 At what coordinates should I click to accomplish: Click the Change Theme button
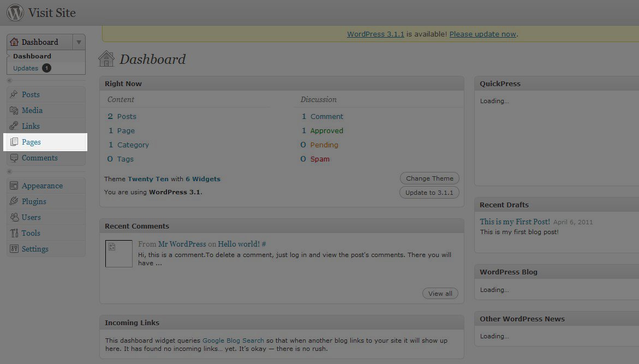429,178
